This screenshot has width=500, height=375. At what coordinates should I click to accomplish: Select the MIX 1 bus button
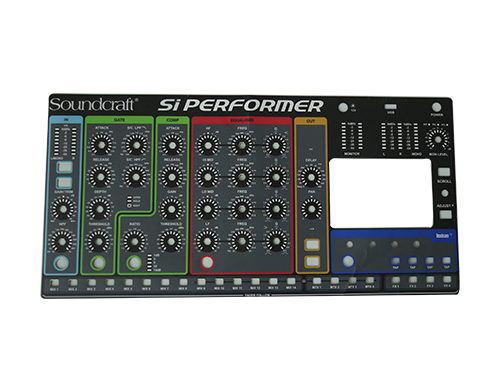54,283
